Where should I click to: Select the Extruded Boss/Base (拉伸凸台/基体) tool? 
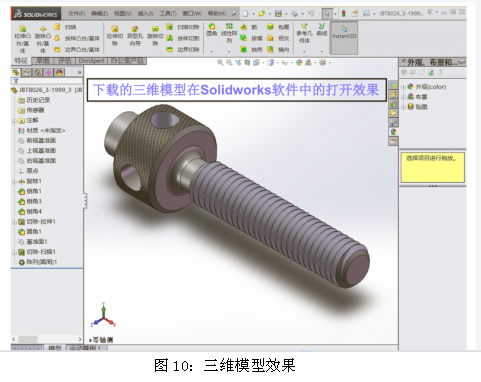(22, 38)
